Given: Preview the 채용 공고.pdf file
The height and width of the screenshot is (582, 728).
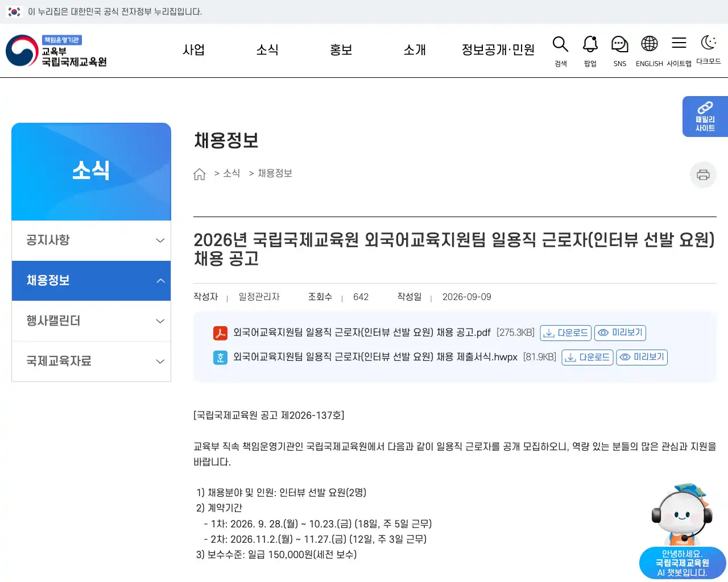Looking at the screenshot, I should 620,333.
